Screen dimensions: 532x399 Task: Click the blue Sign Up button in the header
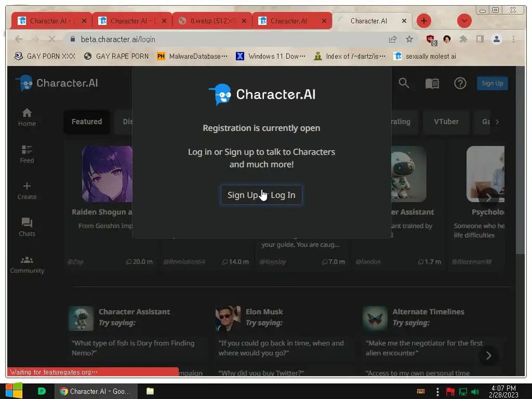493,83
